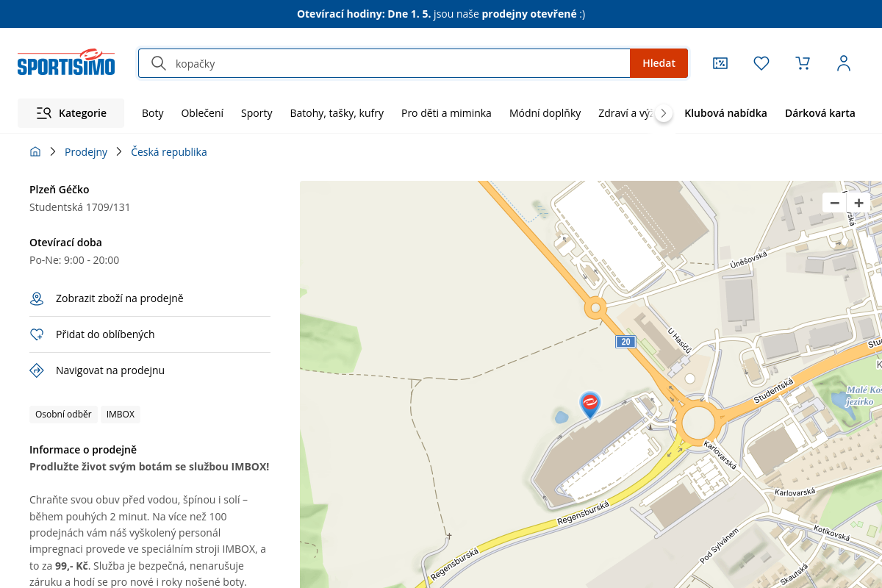The height and width of the screenshot is (588, 882).
Task: Open the discount coupons icon in header
Action: 720,63
